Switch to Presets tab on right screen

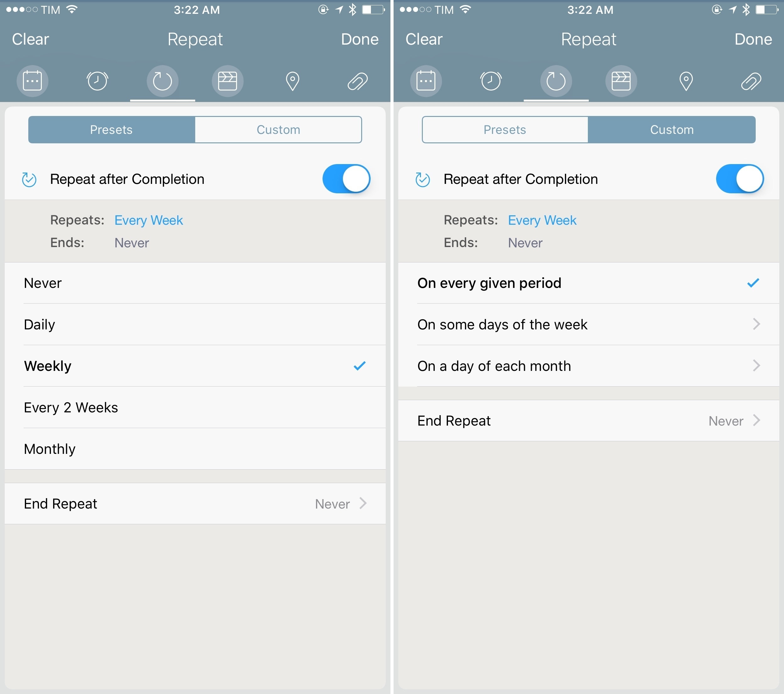(x=504, y=129)
